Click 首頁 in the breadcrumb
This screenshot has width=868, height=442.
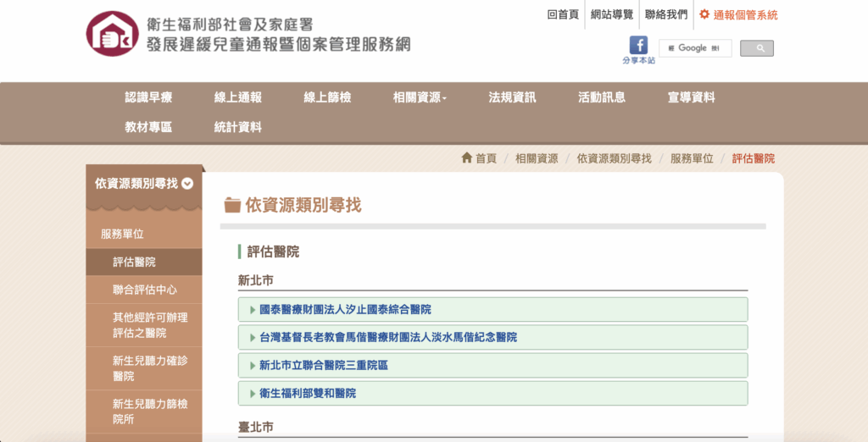[486, 159]
